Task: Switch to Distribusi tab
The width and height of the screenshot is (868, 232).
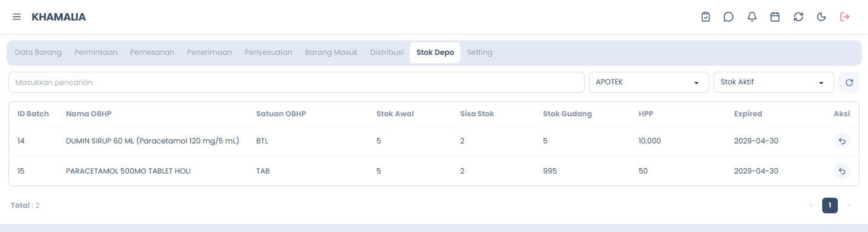Action: (x=387, y=52)
